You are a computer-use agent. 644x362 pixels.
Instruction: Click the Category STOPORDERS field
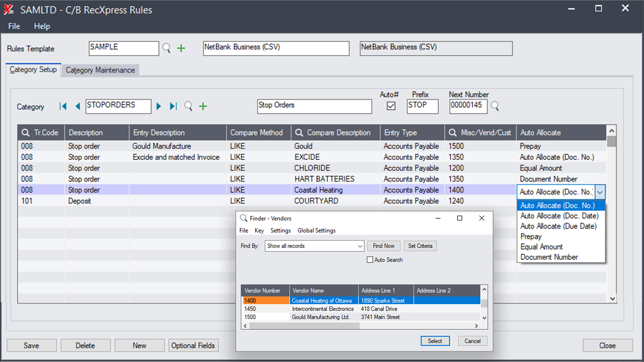tap(118, 106)
